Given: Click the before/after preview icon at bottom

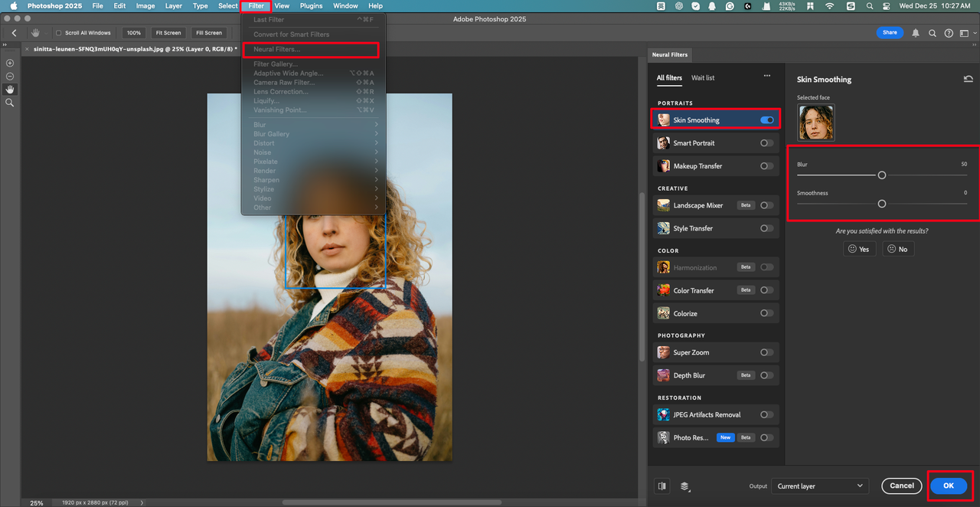Looking at the screenshot, I should (x=662, y=486).
